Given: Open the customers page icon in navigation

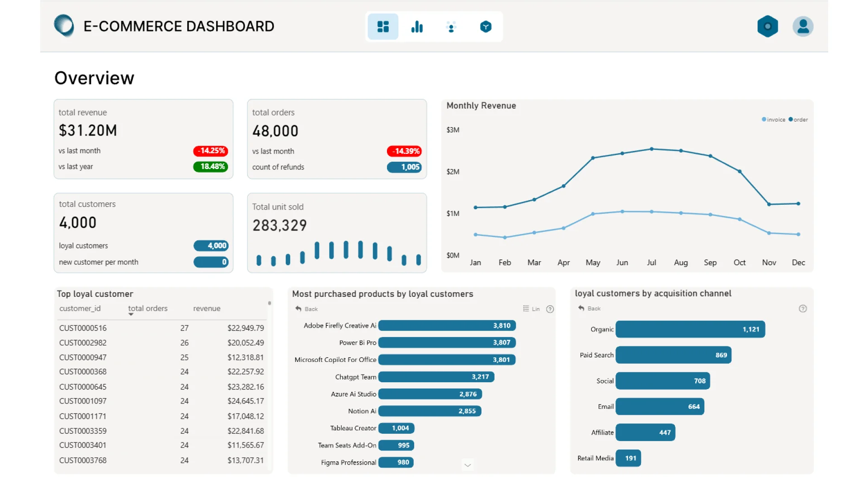Looking at the screenshot, I should click(451, 27).
